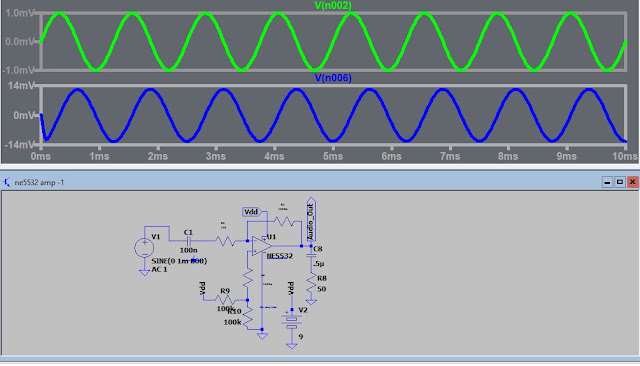Click the 100n value of C1
640x366 pixels.
coord(189,250)
